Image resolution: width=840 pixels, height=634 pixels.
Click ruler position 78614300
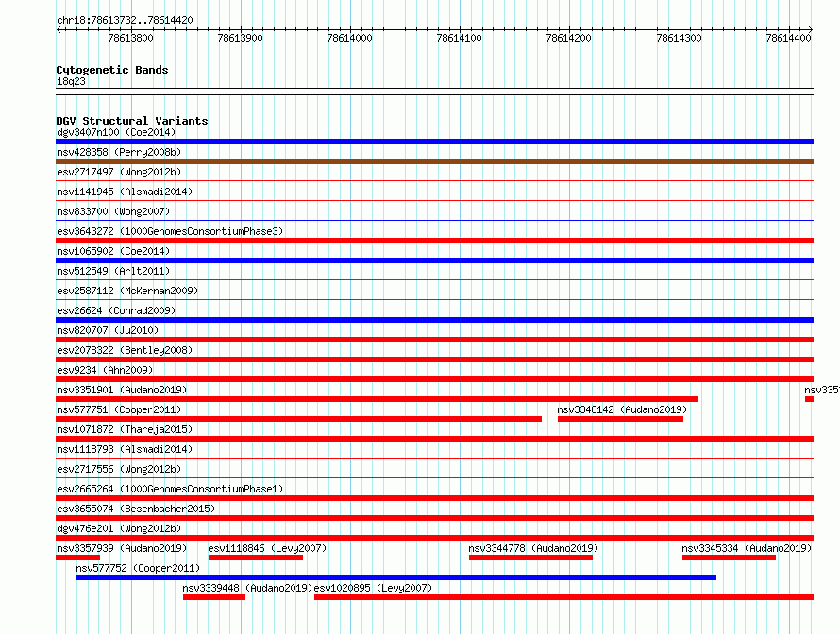(x=679, y=38)
